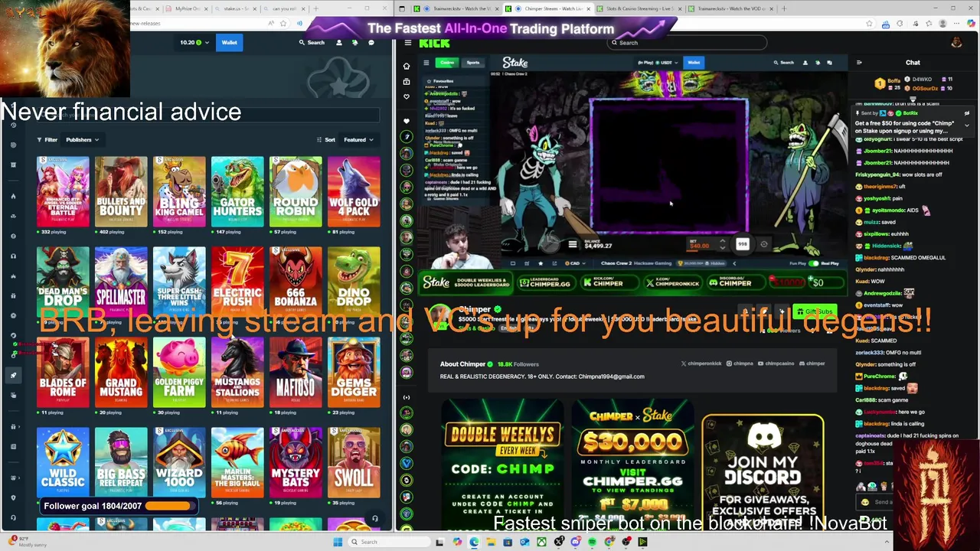Viewport: 980px width, 551px height.
Task: Open Microsoft Edge from the taskbar
Action: (x=474, y=542)
